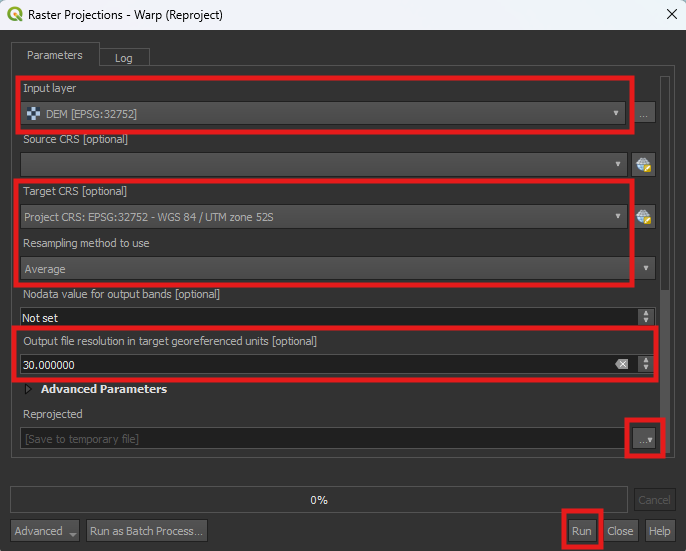The width and height of the screenshot is (686, 551).
Task: Click the 0% progress bar
Action: (318, 499)
